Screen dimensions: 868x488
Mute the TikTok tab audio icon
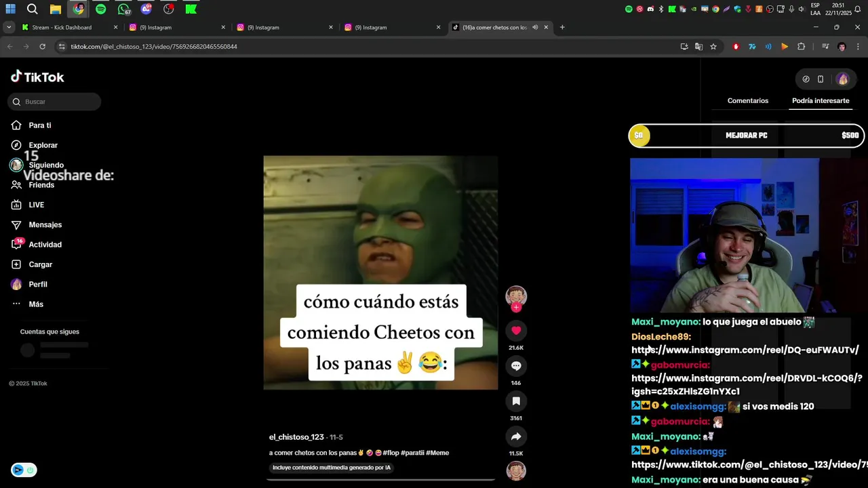click(535, 28)
